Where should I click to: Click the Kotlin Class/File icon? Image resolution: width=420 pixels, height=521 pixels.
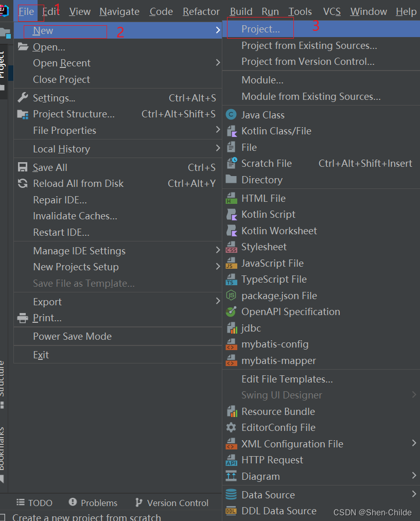click(x=232, y=131)
